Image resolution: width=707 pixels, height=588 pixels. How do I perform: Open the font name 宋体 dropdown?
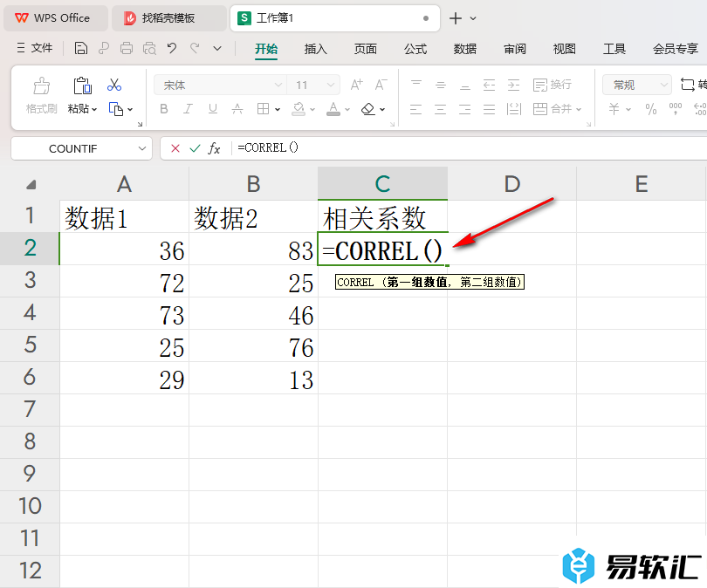pos(278,85)
